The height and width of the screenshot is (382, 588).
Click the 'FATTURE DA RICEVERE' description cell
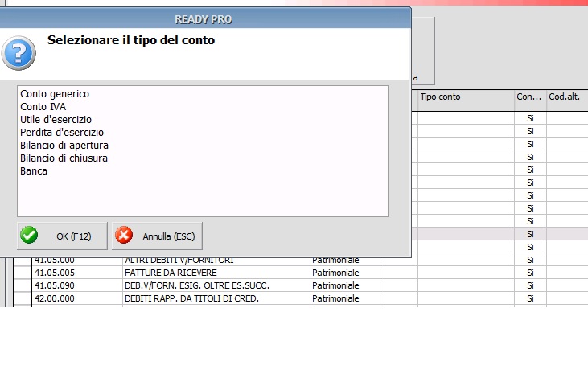point(216,273)
